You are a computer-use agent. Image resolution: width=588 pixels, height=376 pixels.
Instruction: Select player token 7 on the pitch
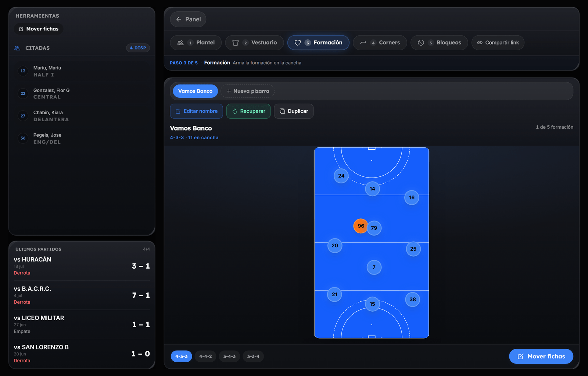pos(374,268)
